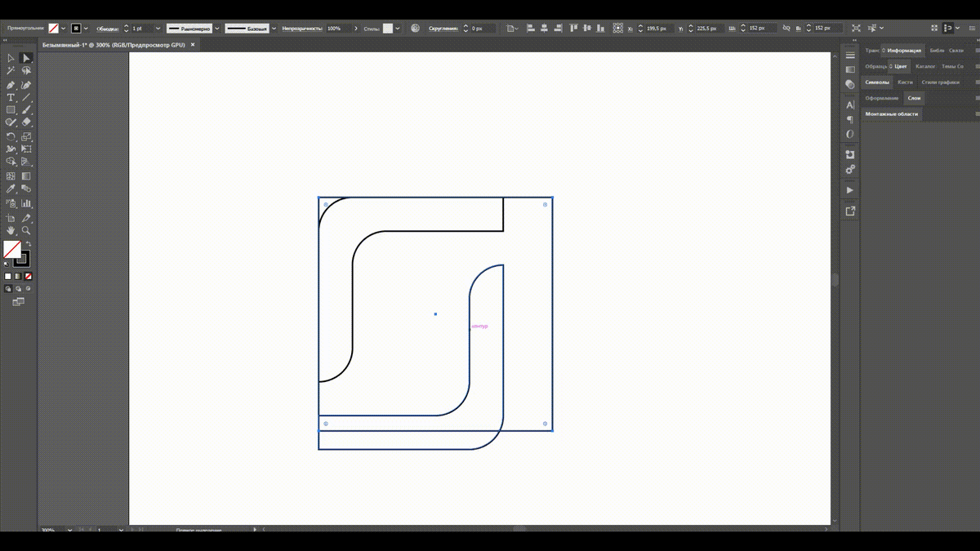Select the Blend tool

pyautogui.click(x=26, y=189)
